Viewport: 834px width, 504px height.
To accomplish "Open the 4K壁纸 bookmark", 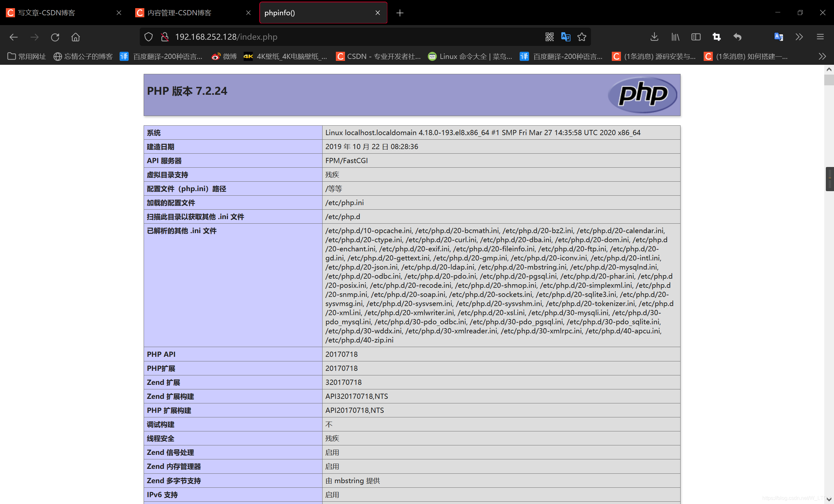I will tap(285, 57).
